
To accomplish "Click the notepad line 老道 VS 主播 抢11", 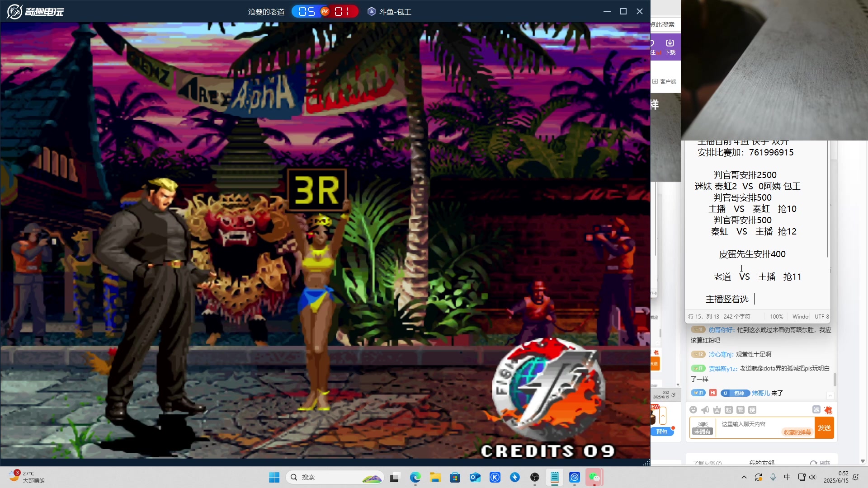I will (x=757, y=277).
